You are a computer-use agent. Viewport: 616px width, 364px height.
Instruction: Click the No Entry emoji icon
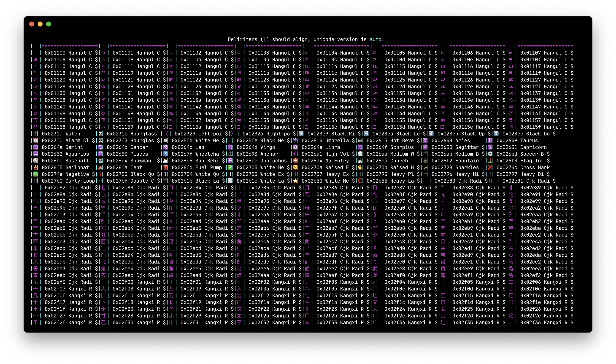click(x=295, y=161)
